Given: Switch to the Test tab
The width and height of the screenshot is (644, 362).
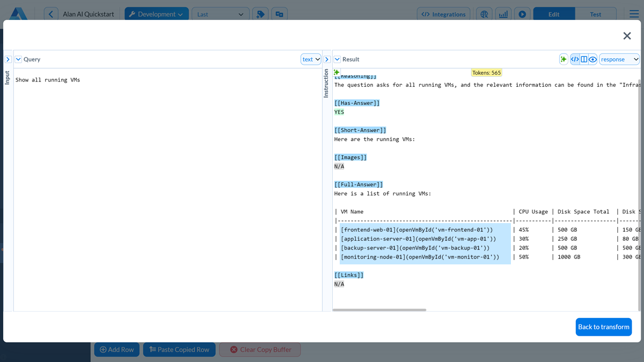Looking at the screenshot, I should (x=596, y=14).
